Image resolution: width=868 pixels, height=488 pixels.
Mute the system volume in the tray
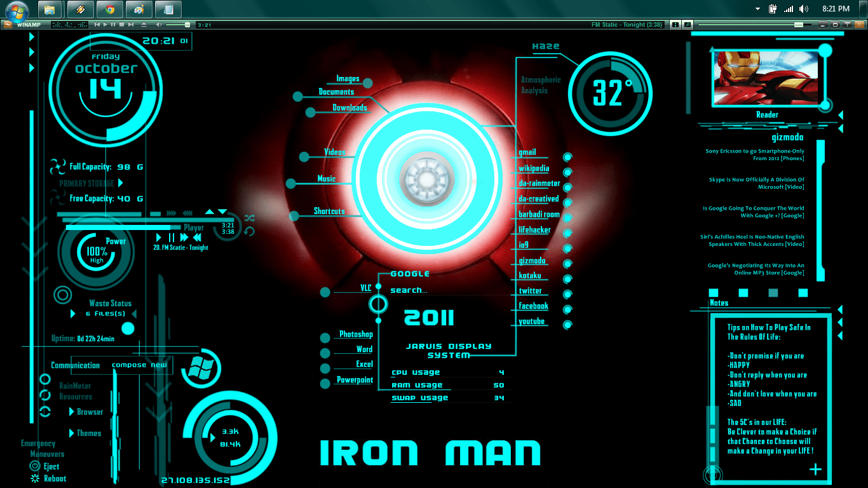[803, 9]
